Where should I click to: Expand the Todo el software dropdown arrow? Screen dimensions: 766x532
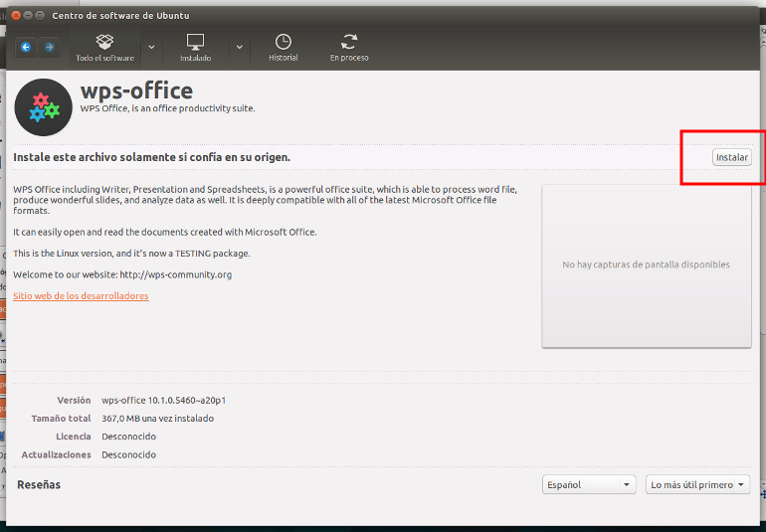151,48
